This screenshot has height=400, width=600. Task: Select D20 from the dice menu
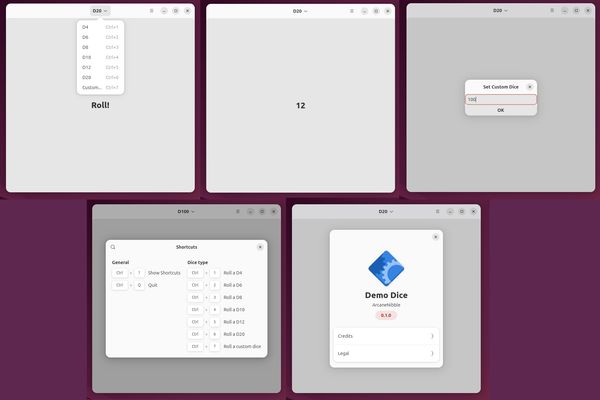[x=100, y=77]
